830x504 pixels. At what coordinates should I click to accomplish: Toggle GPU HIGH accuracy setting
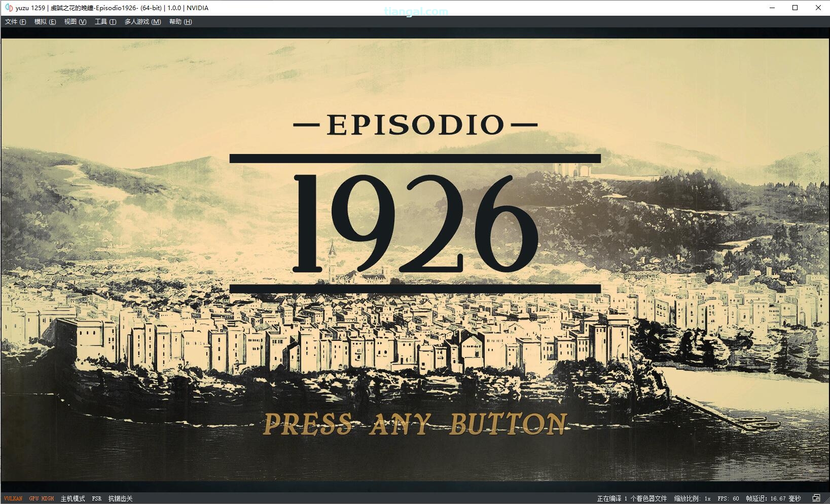(42, 498)
